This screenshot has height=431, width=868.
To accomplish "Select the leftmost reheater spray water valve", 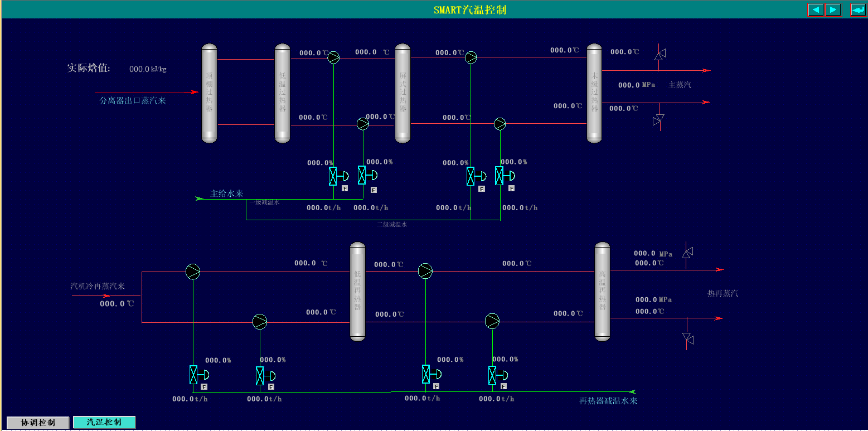I will (x=193, y=375).
